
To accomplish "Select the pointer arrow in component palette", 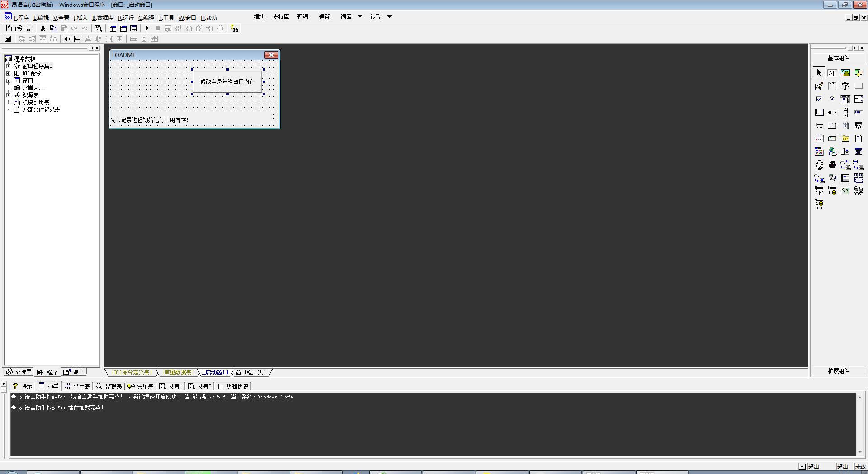I will 819,73.
